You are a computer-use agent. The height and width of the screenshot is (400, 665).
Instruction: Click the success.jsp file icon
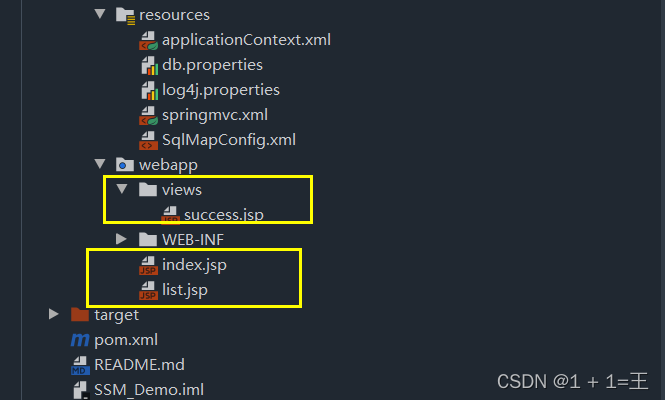tap(170, 215)
